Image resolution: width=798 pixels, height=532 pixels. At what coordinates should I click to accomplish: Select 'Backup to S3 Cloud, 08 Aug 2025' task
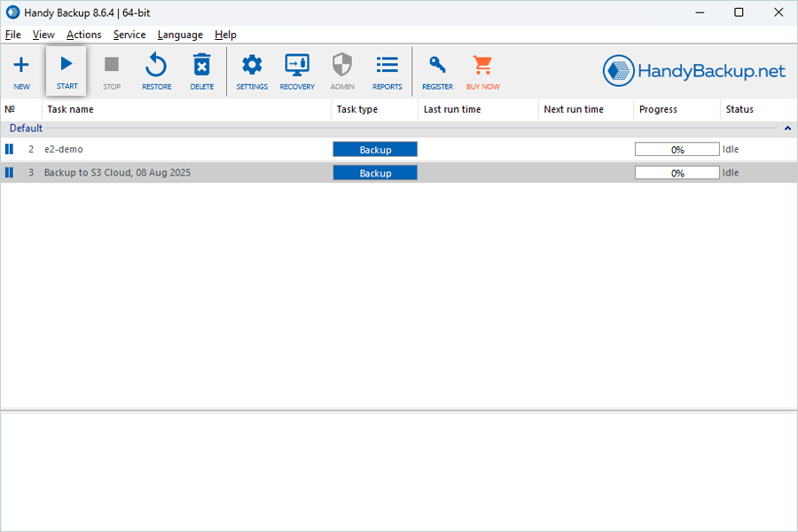click(x=117, y=173)
